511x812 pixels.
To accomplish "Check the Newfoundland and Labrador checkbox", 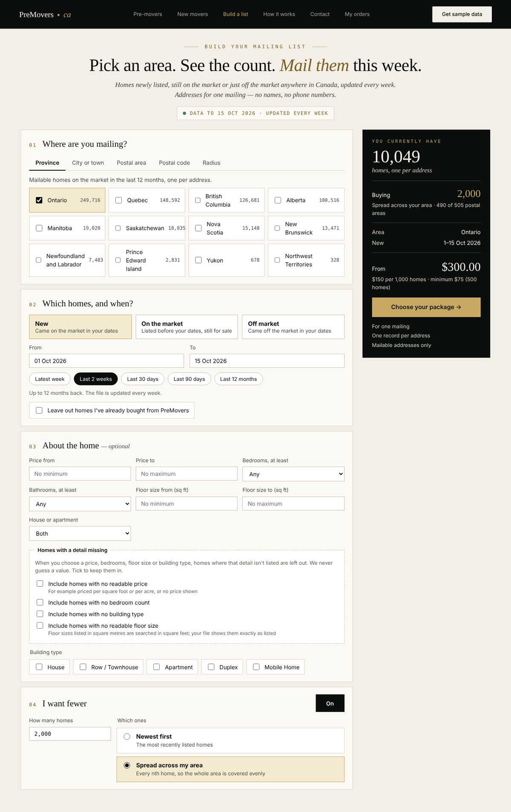I will coord(38,260).
